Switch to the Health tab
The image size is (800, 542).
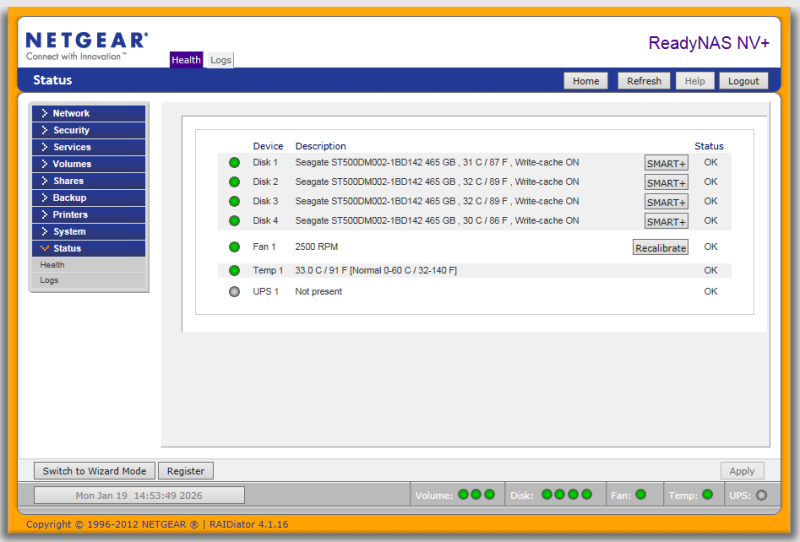tap(186, 60)
